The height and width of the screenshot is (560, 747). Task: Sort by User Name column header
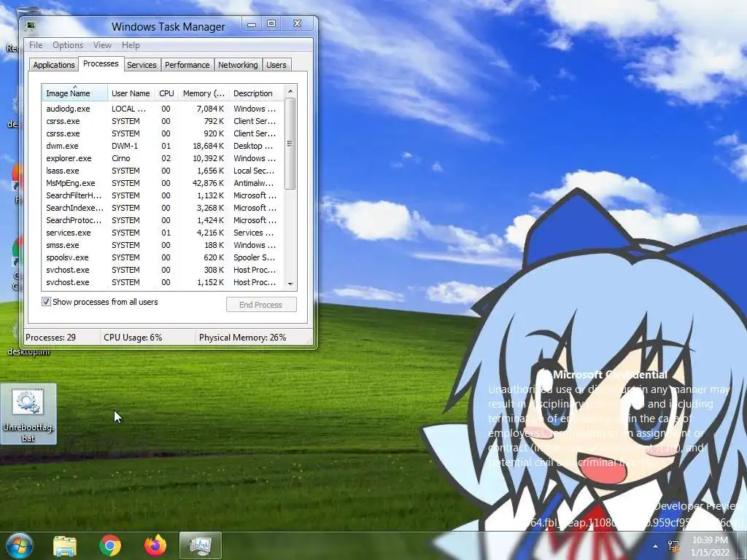(131, 93)
